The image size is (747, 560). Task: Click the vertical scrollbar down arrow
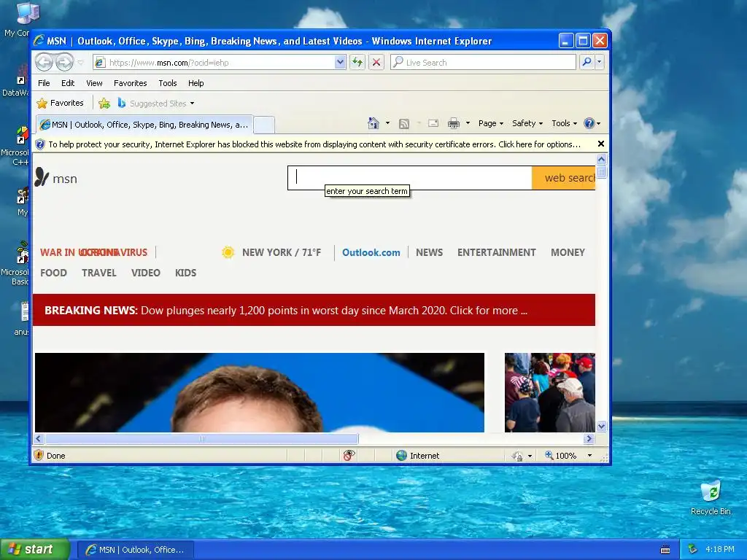pyautogui.click(x=601, y=426)
